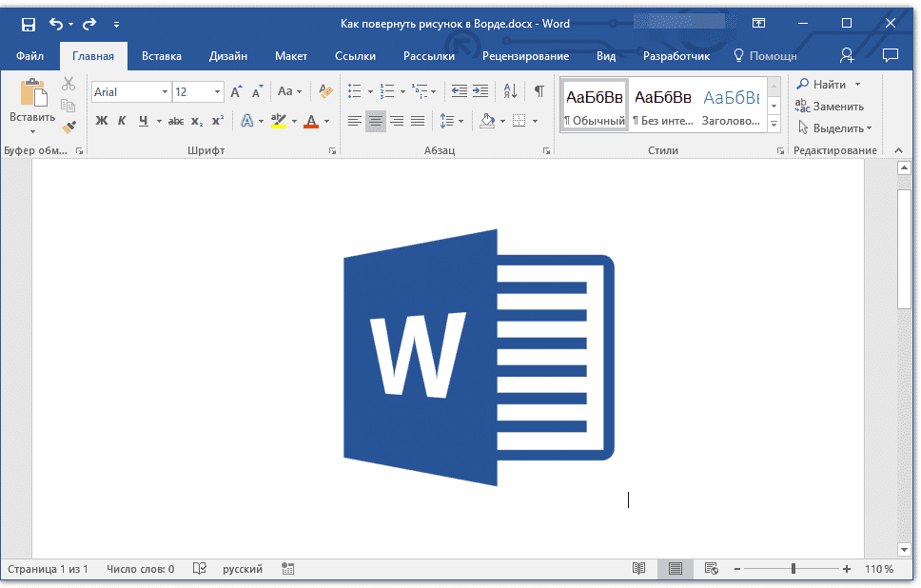Toggle strikethrough text formatting
The width and height of the screenshot is (921, 588).
[x=174, y=121]
